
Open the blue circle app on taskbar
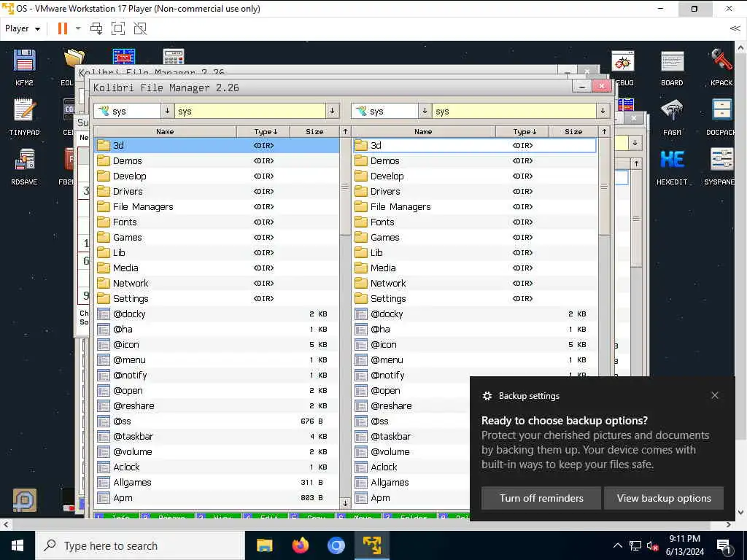(336, 545)
